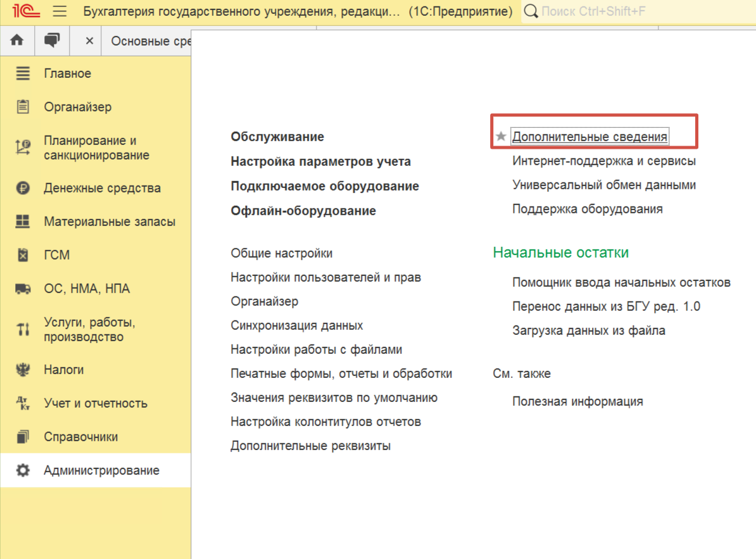Click the Органайзер clipboard icon in sidebar
Screen dimensions: 756x559
(x=23, y=106)
